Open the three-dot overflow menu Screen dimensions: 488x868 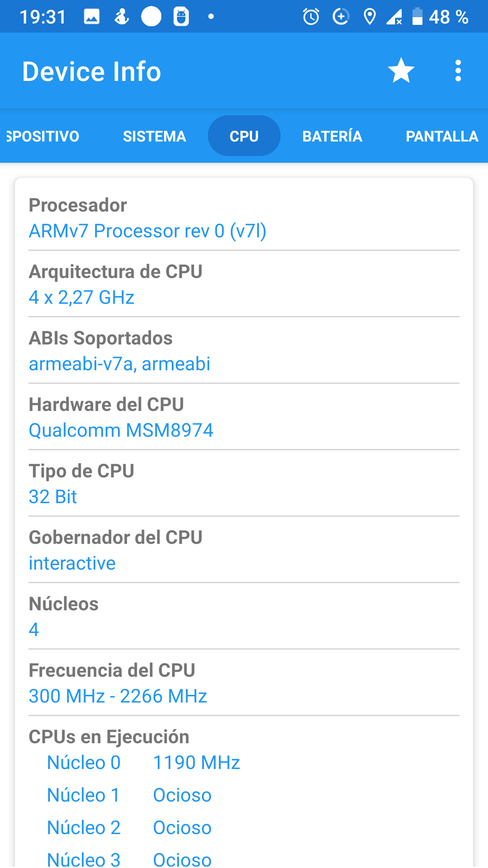[458, 71]
